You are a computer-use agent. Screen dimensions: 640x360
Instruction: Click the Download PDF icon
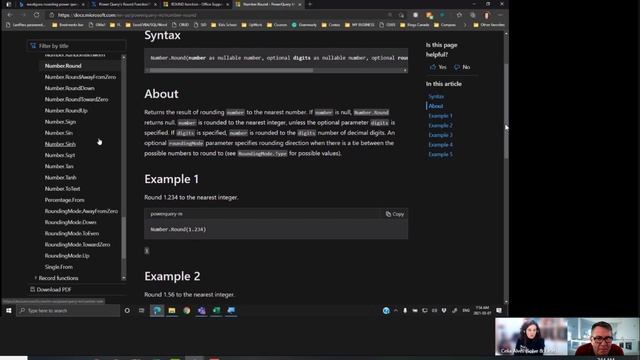click(33, 289)
